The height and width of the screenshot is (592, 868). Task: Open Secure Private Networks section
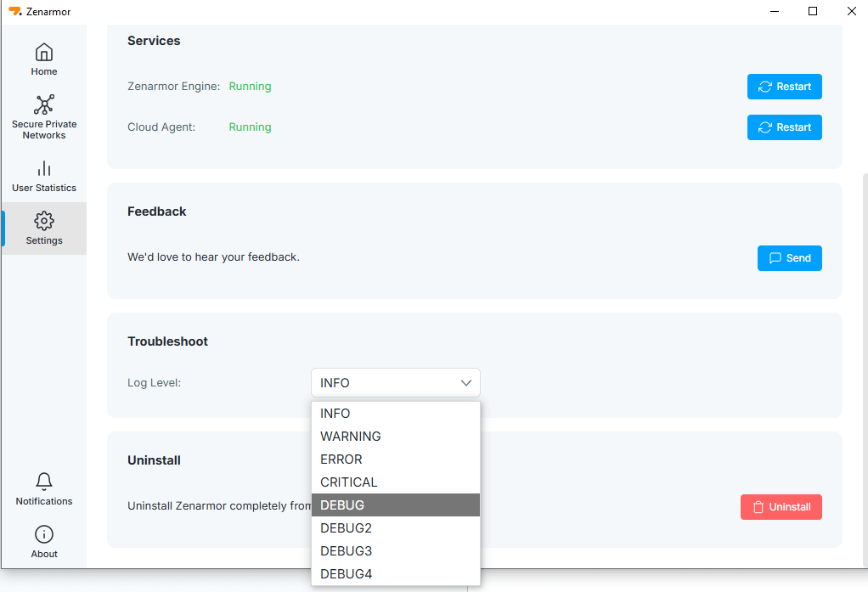tap(43, 117)
